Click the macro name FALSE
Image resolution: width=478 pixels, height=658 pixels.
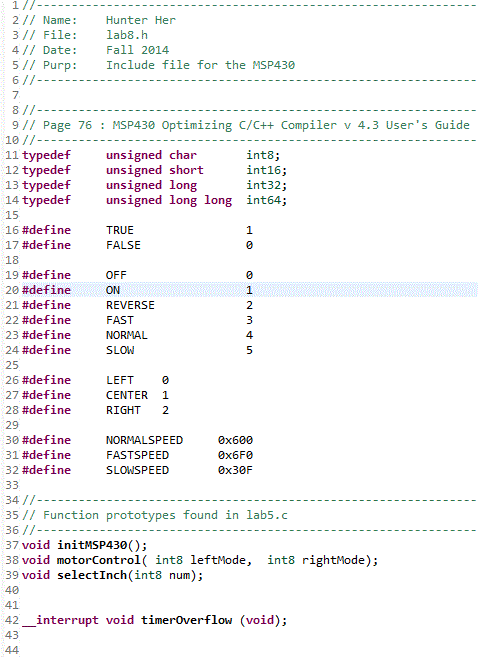(123, 245)
